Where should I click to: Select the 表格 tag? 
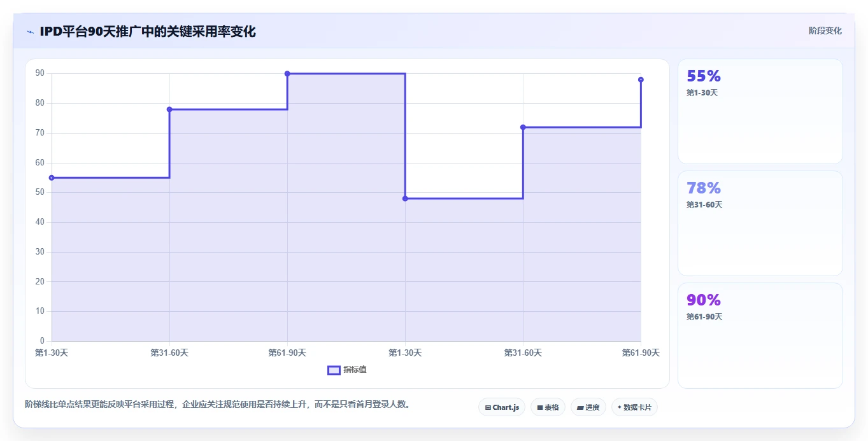548,407
